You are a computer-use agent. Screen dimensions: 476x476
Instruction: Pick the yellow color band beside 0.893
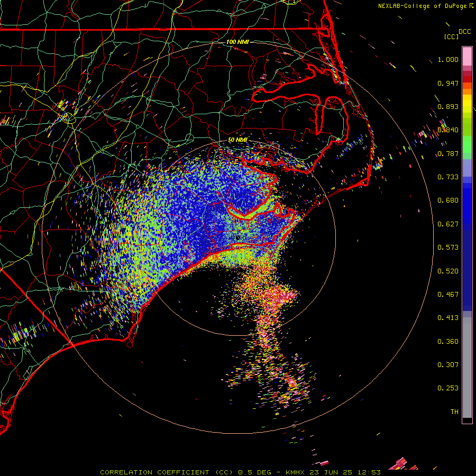[x=467, y=106]
